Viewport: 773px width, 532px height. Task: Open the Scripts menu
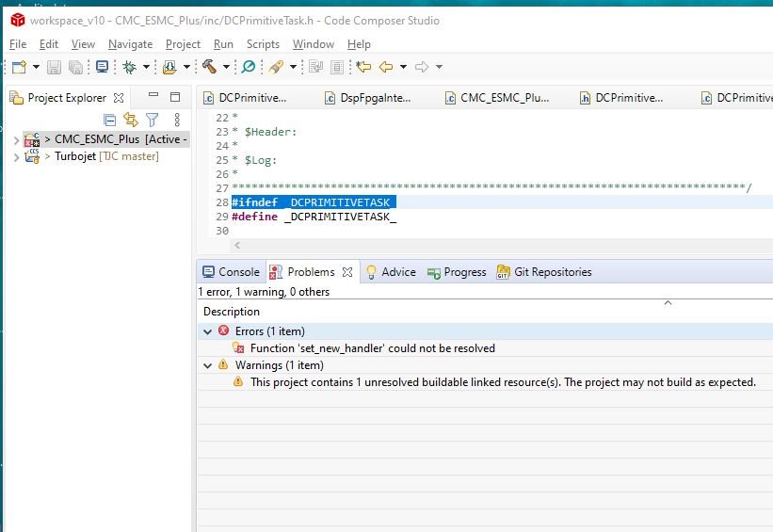coord(263,44)
